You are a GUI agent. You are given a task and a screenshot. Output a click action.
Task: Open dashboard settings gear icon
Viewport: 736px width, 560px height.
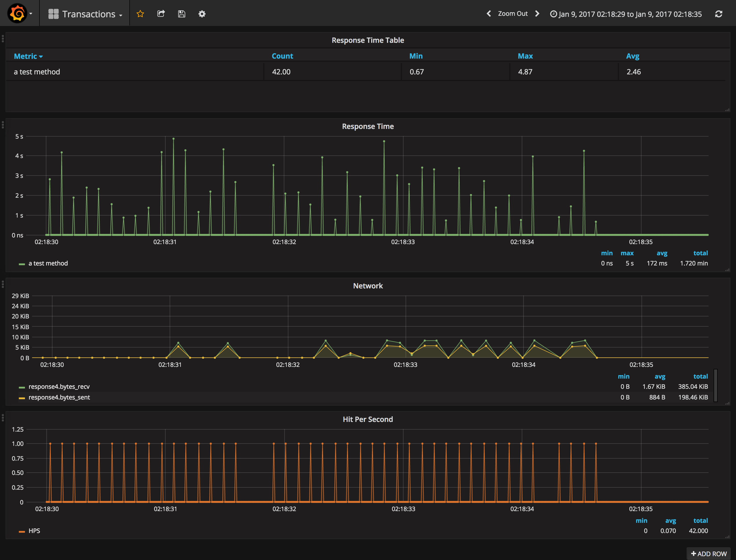click(x=202, y=14)
